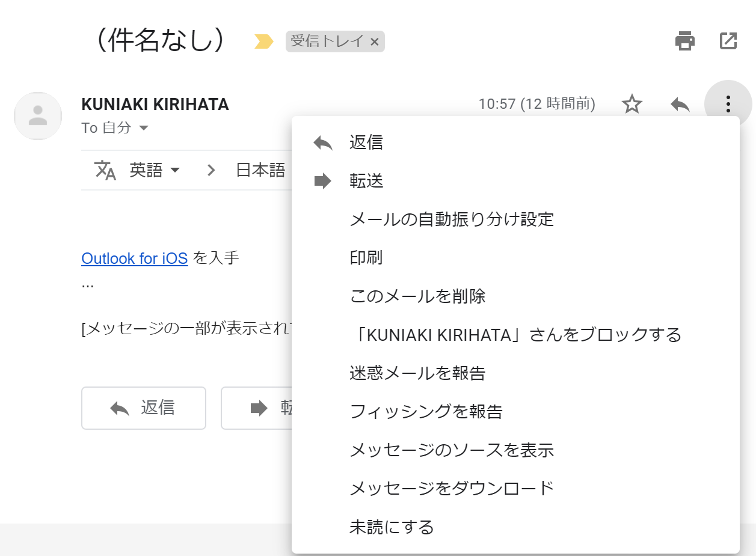
Task: Open email in a new window
Action: [728, 41]
